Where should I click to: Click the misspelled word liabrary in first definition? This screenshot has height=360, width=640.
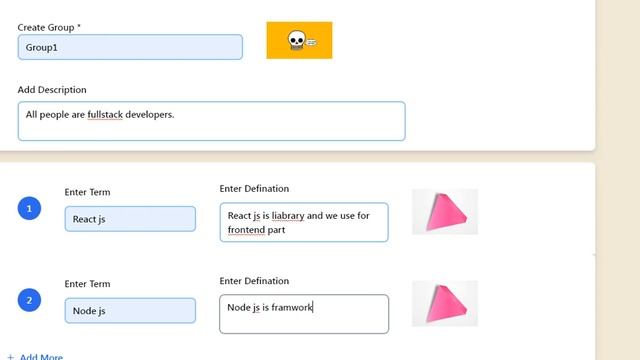288,216
